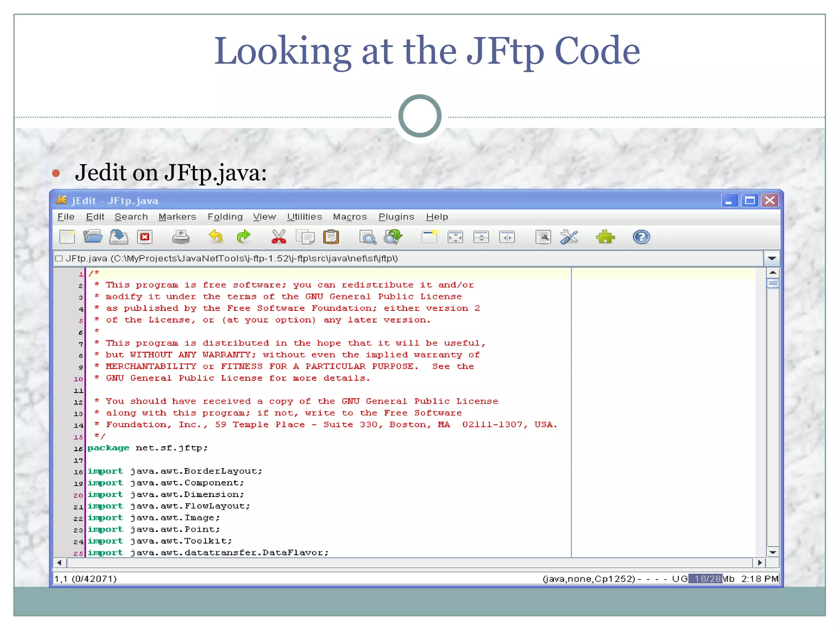
Task: Click the Save buffer toolbar icon
Action: coord(119,237)
